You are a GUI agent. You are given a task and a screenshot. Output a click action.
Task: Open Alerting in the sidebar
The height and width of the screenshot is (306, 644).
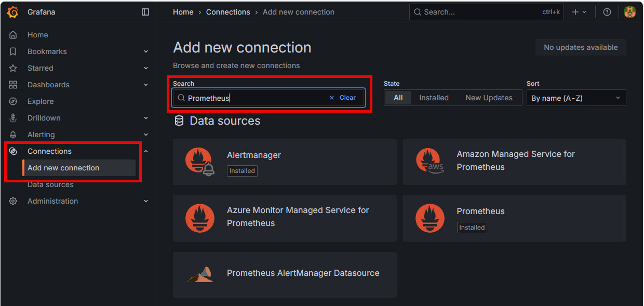click(x=41, y=135)
